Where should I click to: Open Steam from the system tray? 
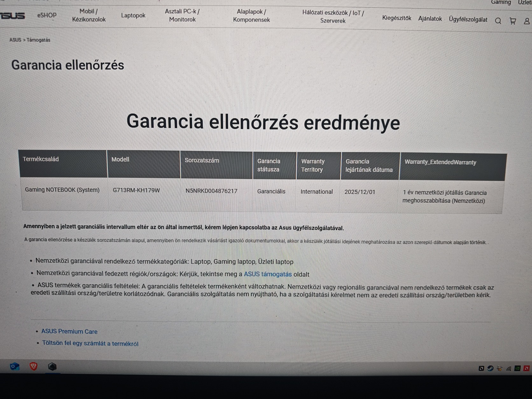[x=490, y=368]
